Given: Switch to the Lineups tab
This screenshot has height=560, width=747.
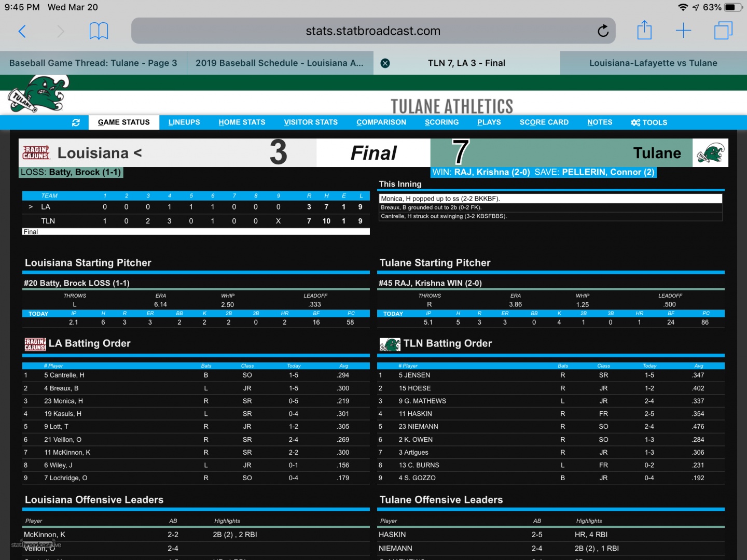Looking at the screenshot, I should pos(184,122).
